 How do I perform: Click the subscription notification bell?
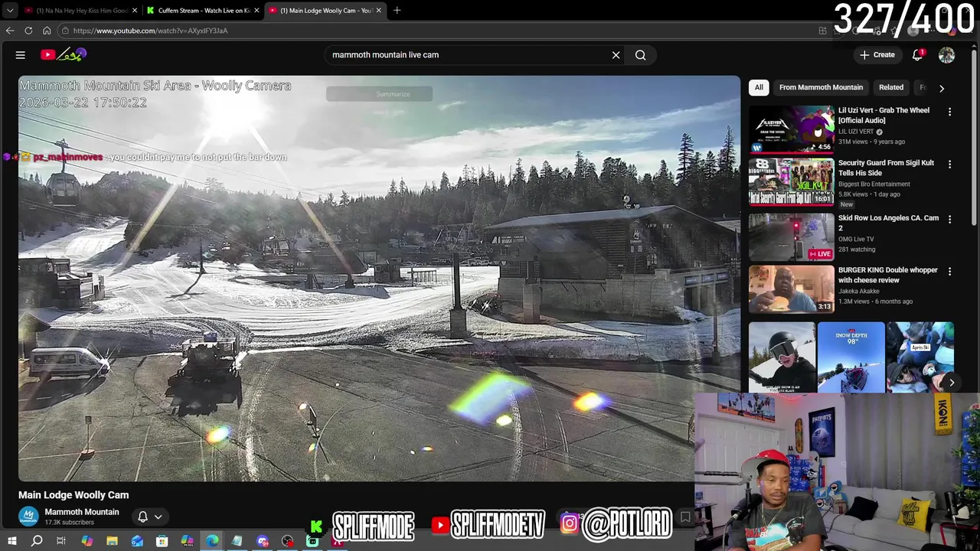coord(142,517)
